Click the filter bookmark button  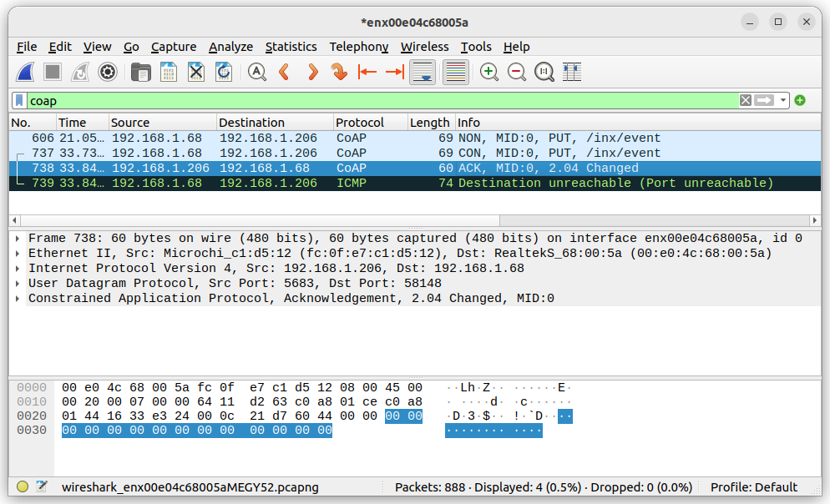click(x=20, y=101)
